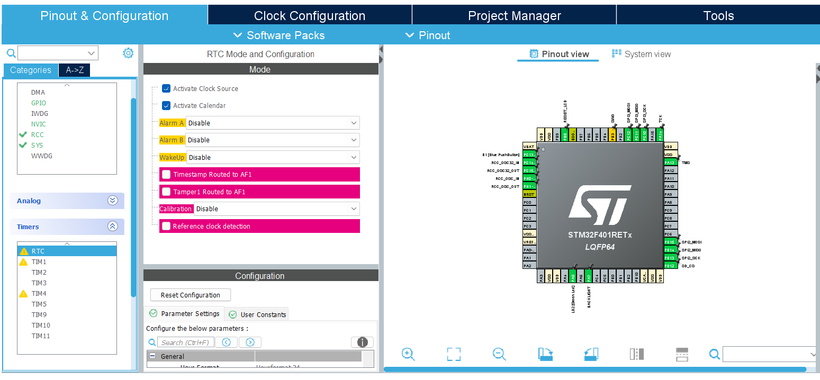This screenshot has height=380, width=820.
Task: Zoom out of the pinout view
Action: coord(499,354)
